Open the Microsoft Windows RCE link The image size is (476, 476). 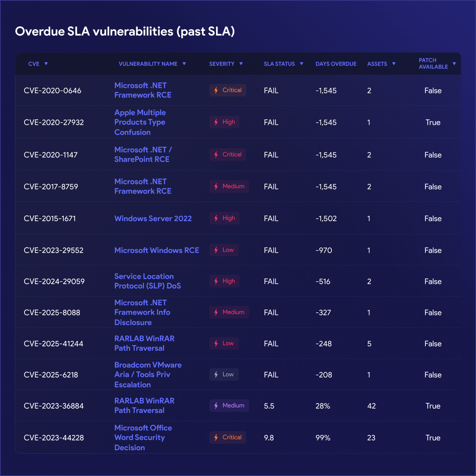click(157, 250)
